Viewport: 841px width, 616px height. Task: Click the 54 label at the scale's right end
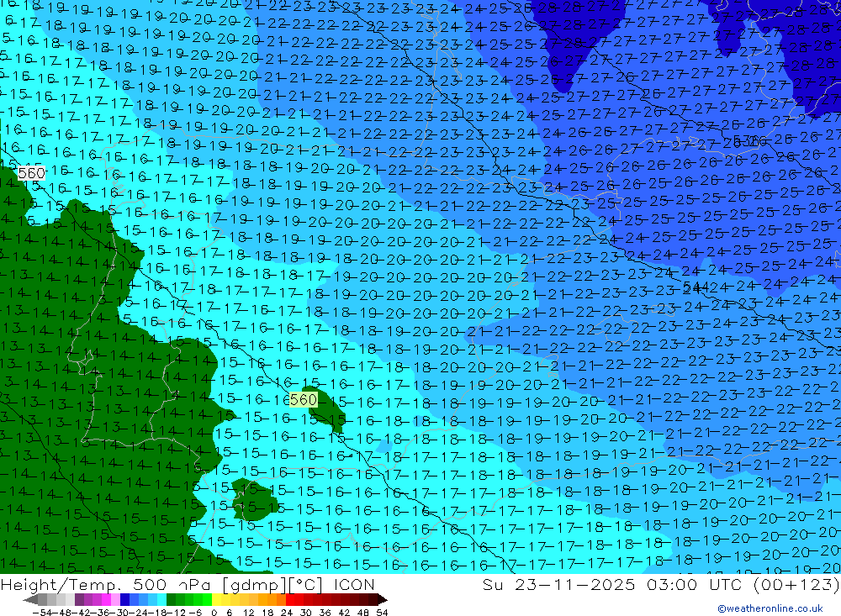[382, 613]
